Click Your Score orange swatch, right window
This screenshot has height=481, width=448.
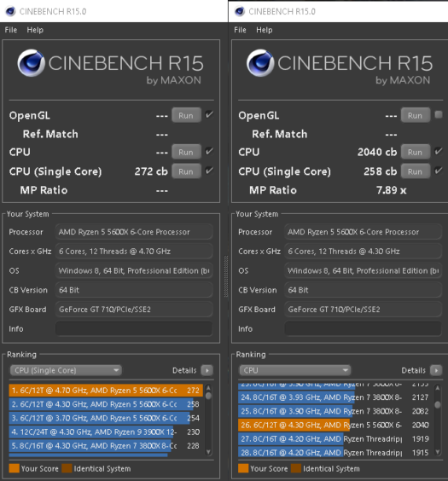click(x=243, y=468)
